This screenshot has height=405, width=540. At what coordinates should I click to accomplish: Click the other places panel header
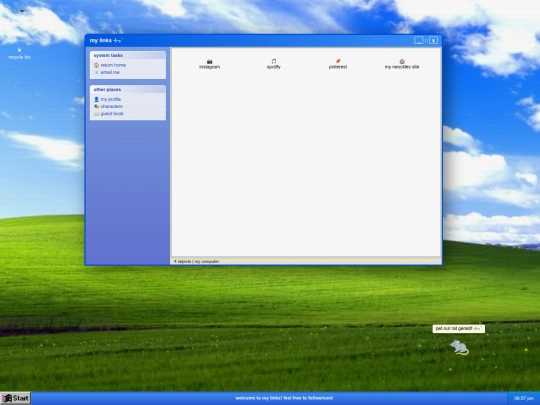[128, 90]
